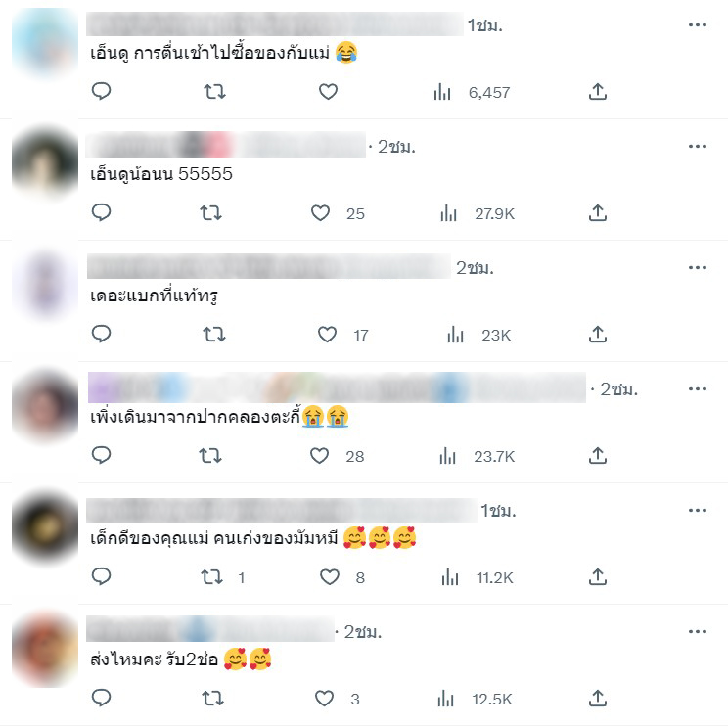Like the tweet that has 28 likes
The height and width of the screenshot is (727, 728).
tap(319, 455)
